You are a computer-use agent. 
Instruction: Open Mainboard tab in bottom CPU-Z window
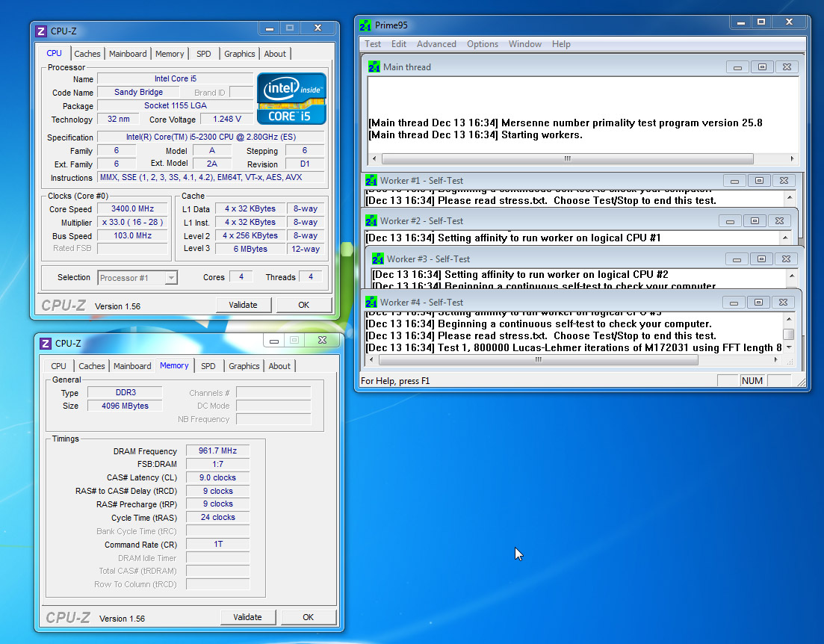132,366
